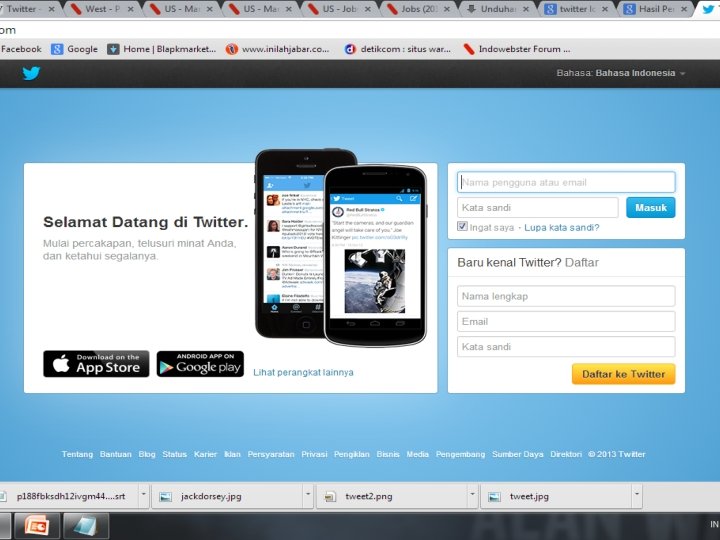The width and height of the screenshot is (720, 540).
Task: Open the Pengiklan footer link
Action: [x=352, y=454]
